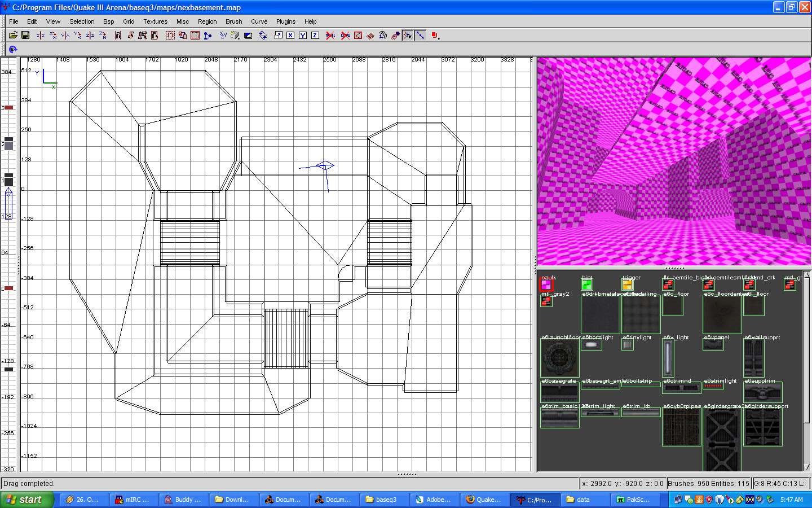Switch to PakSc... taskbar button
The width and height of the screenshot is (812, 508).
click(634, 500)
